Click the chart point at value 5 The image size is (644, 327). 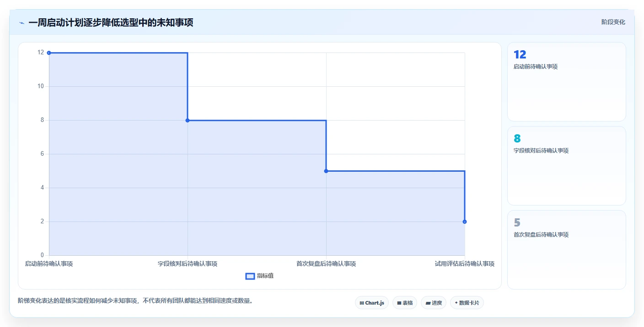coord(326,171)
